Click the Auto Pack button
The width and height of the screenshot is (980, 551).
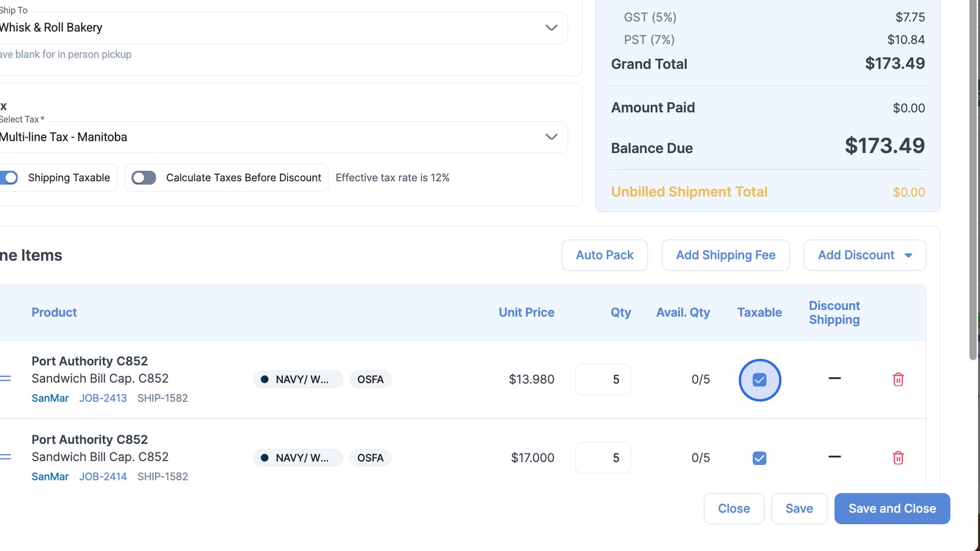(605, 255)
